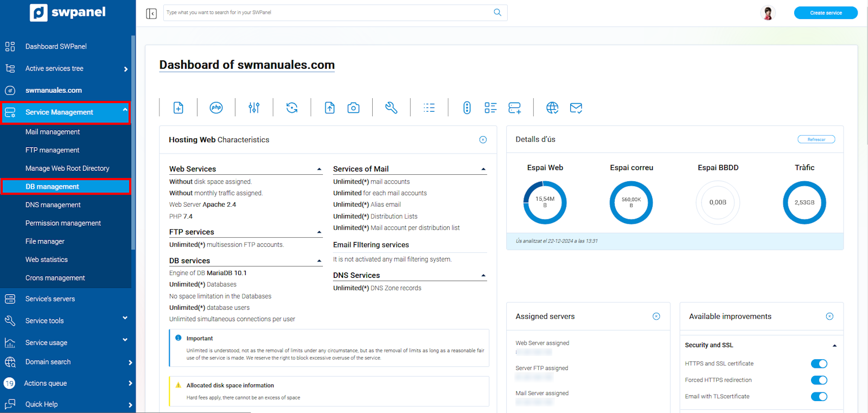Collapse the Web Services section
This screenshot has height=413, width=868.
click(x=319, y=169)
